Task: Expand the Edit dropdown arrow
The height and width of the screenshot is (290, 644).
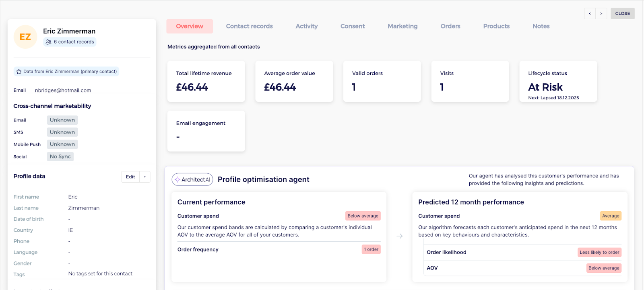Action: (145, 177)
